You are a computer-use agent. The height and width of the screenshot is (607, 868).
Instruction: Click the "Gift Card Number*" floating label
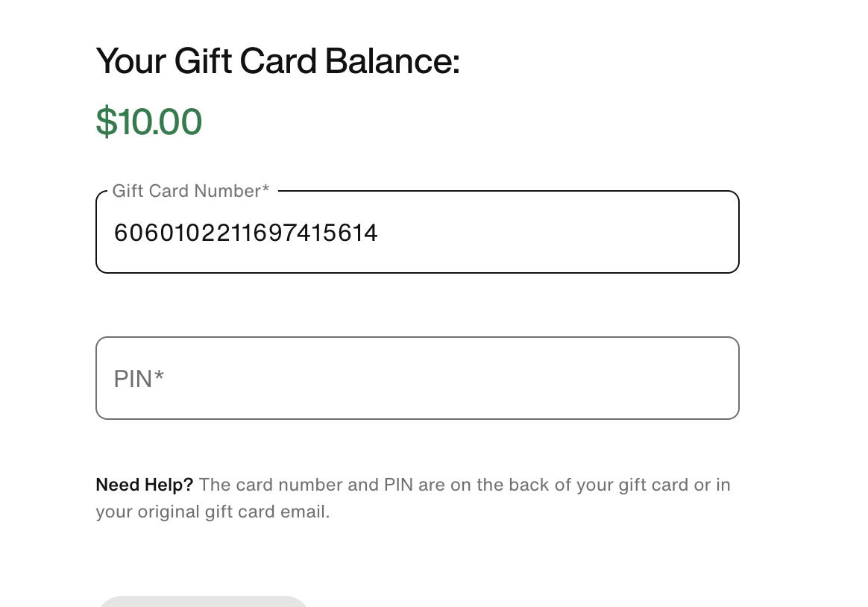tap(190, 191)
